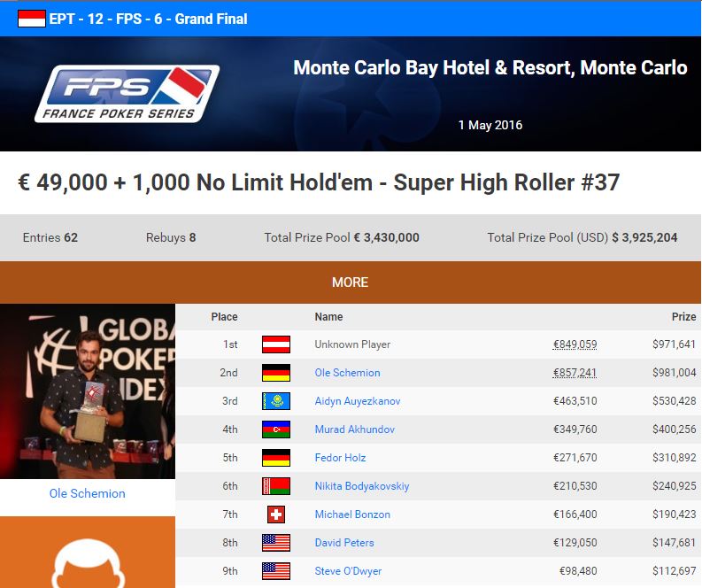Click the Super High Roller #37 event title
The image size is (702, 588).
tap(319, 182)
